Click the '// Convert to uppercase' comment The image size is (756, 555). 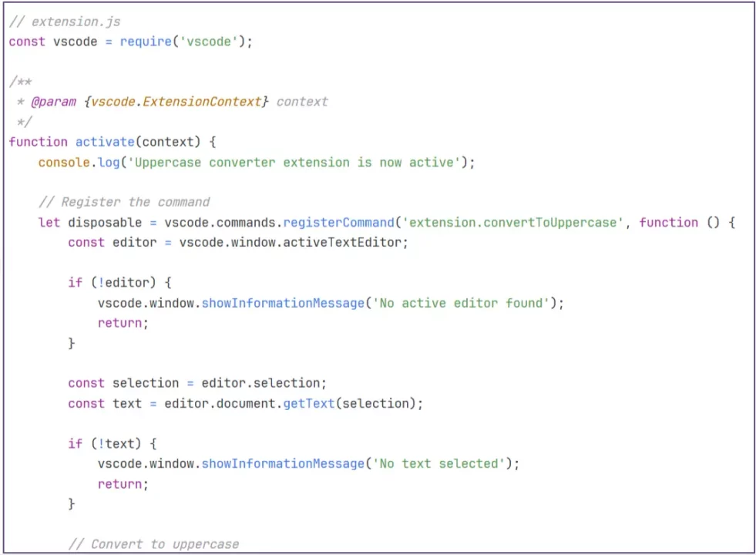point(153,544)
